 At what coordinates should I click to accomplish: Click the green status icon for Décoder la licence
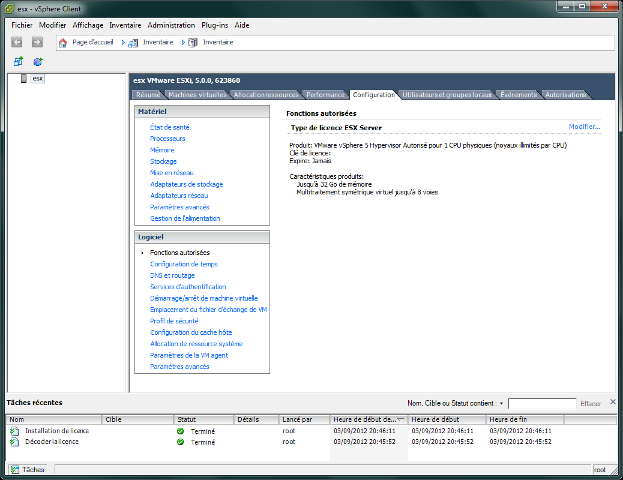point(180,442)
